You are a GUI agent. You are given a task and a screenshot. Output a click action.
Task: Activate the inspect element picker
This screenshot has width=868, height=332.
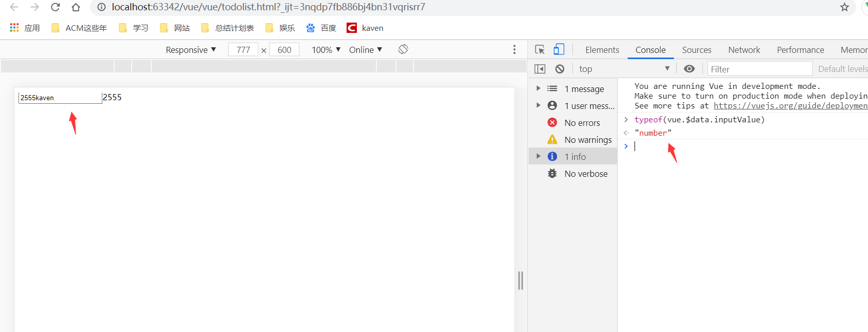click(539, 50)
